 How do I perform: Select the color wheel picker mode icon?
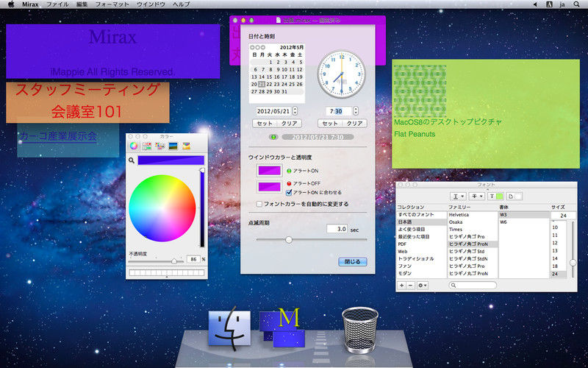tap(134, 146)
